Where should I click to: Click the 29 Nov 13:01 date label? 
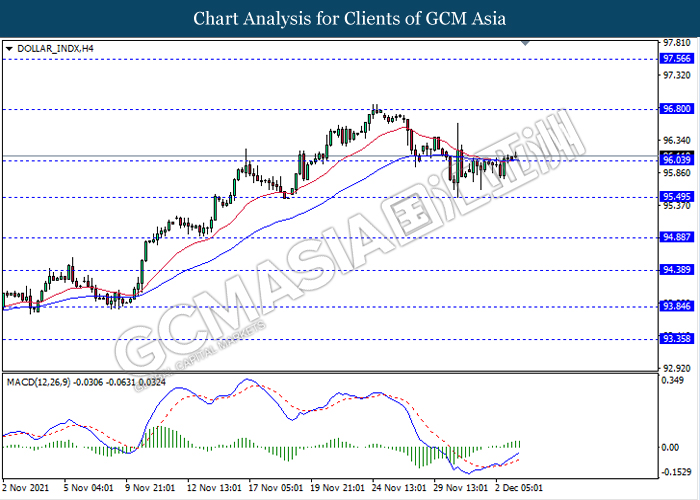pyautogui.click(x=461, y=488)
